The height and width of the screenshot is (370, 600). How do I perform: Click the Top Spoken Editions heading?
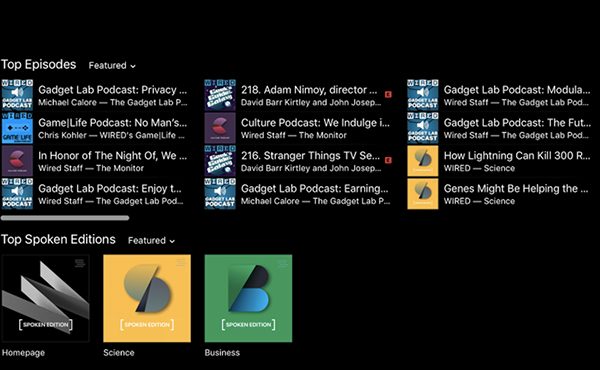click(58, 240)
